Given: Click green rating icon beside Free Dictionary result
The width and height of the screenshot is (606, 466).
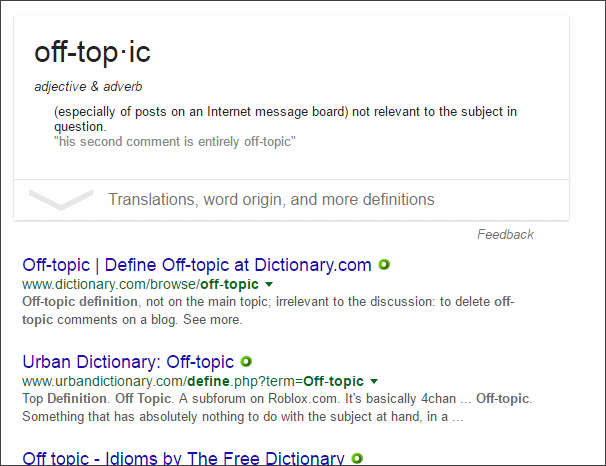Looking at the screenshot, I should coord(357,458).
